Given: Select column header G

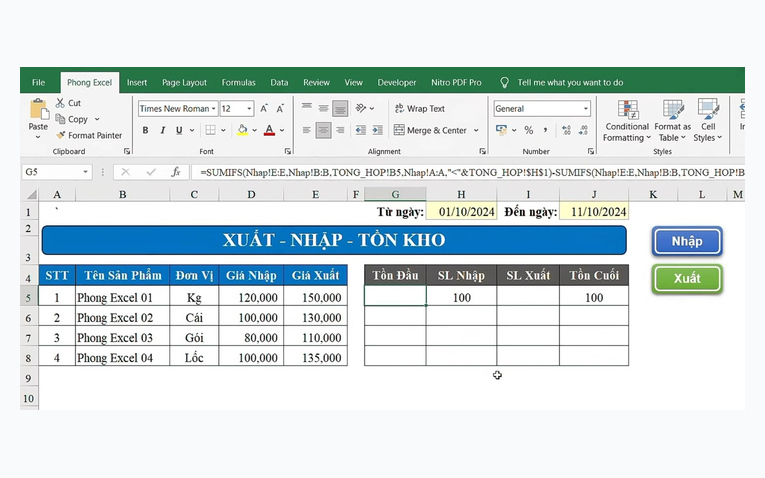Looking at the screenshot, I should pos(395,194).
